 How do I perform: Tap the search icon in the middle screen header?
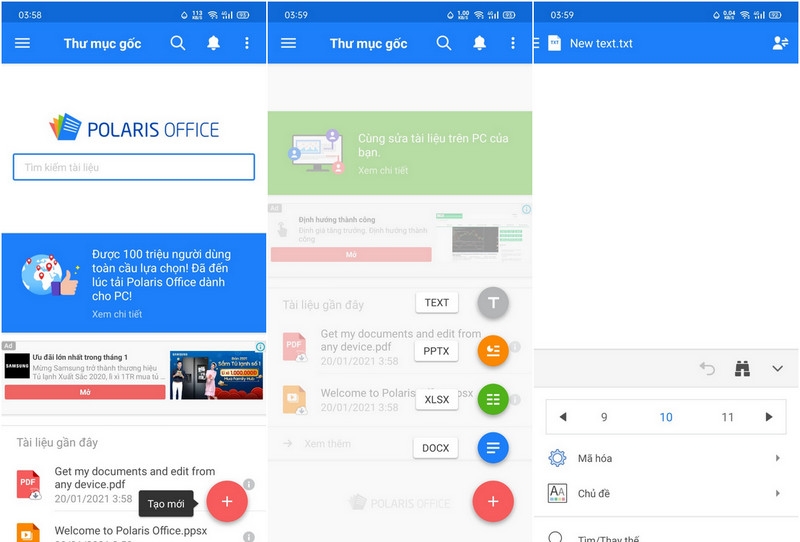[444, 43]
